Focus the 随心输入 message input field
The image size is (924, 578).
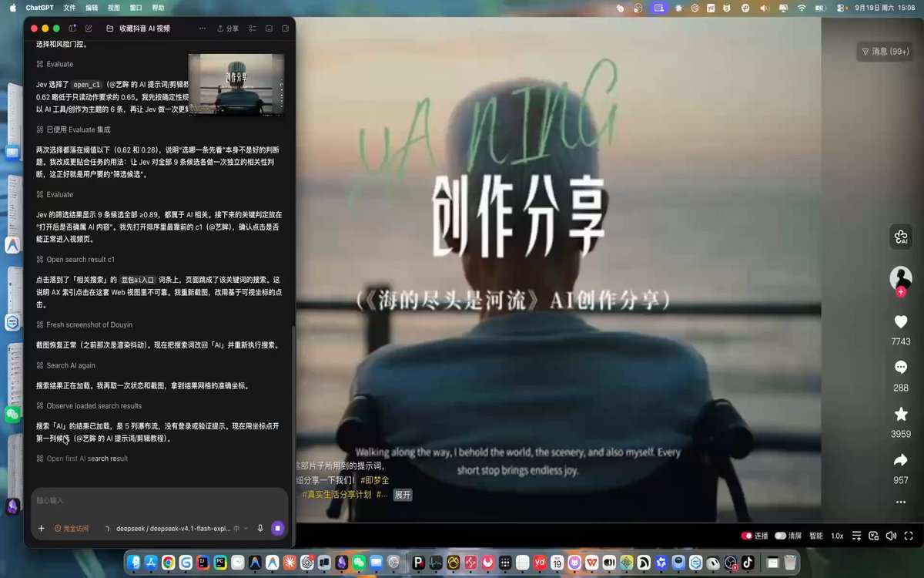[x=159, y=500]
